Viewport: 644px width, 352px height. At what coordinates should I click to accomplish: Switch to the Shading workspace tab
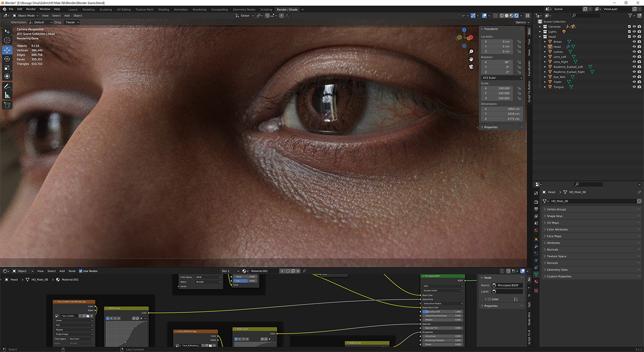point(163,9)
